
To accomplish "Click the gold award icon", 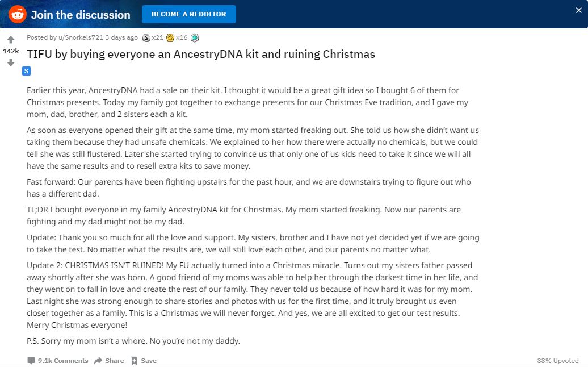I will (x=170, y=37).
